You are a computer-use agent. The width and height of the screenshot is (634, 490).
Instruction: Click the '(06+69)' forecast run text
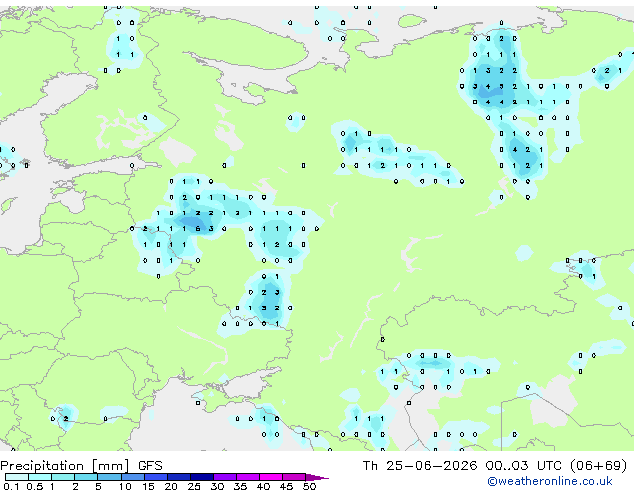point(598,466)
